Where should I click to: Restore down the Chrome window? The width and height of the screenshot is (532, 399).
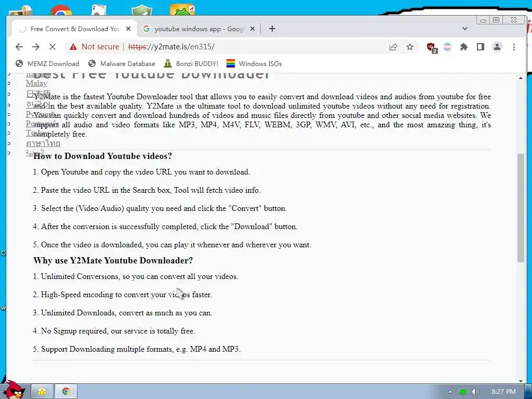pos(496,20)
